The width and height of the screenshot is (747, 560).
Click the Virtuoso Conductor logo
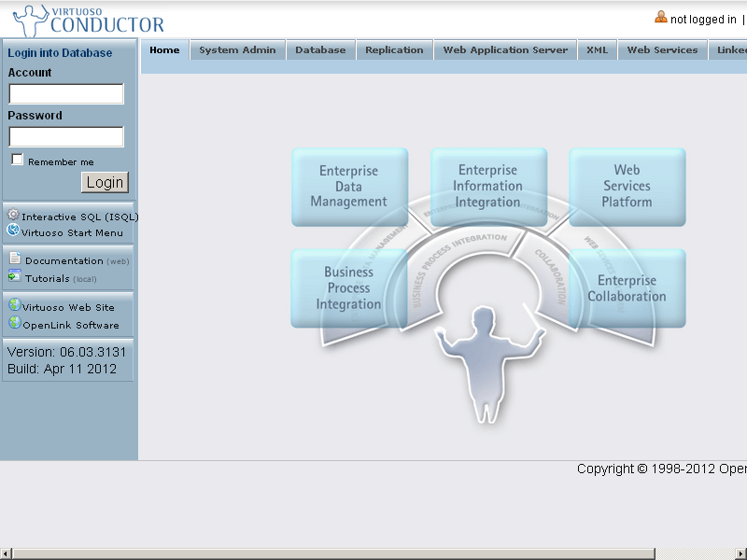(89, 20)
